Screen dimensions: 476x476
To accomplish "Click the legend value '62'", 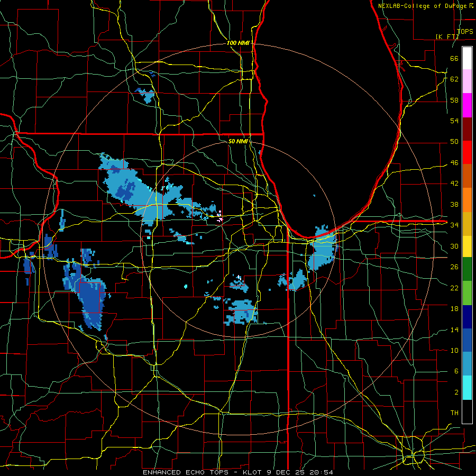I will [454, 79].
